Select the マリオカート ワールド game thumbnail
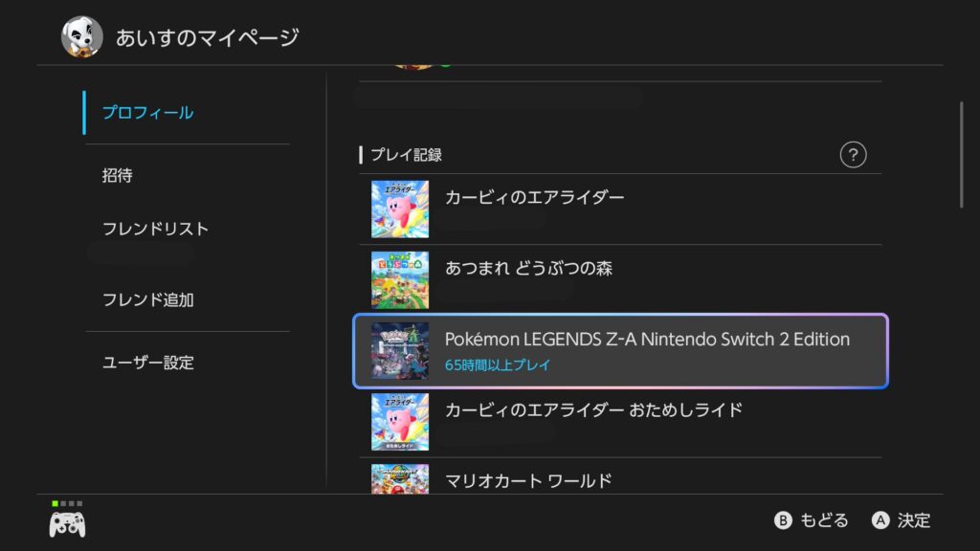The width and height of the screenshot is (980, 551). click(x=400, y=478)
